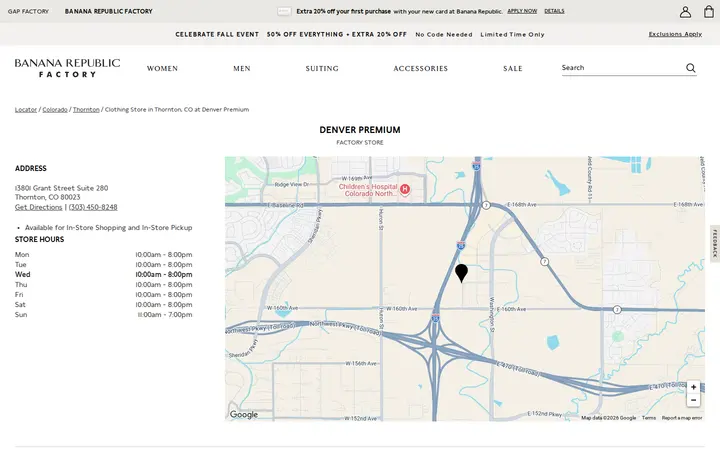Call the store phone number (303) 450-8248
Viewport: 720px width, 450px height.
(93, 207)
